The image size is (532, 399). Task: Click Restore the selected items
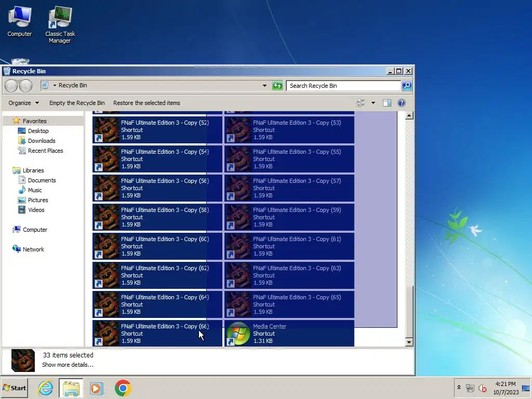click(x=147, y=103)
